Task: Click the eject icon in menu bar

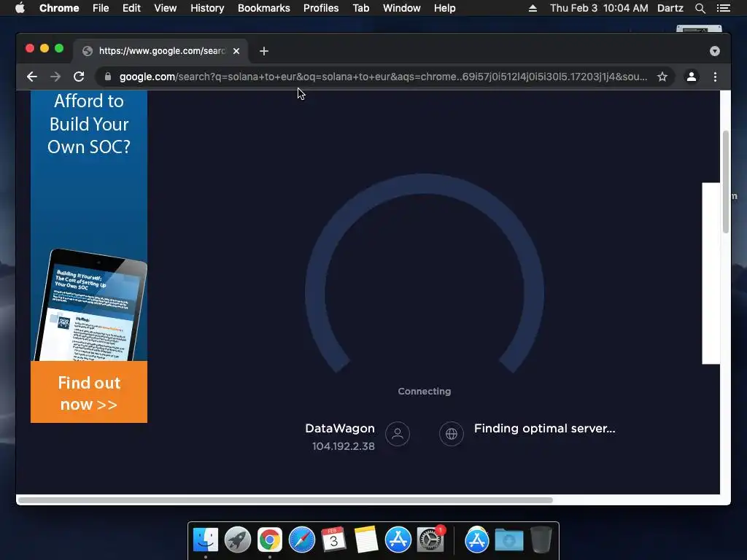Action: point(533,8)
